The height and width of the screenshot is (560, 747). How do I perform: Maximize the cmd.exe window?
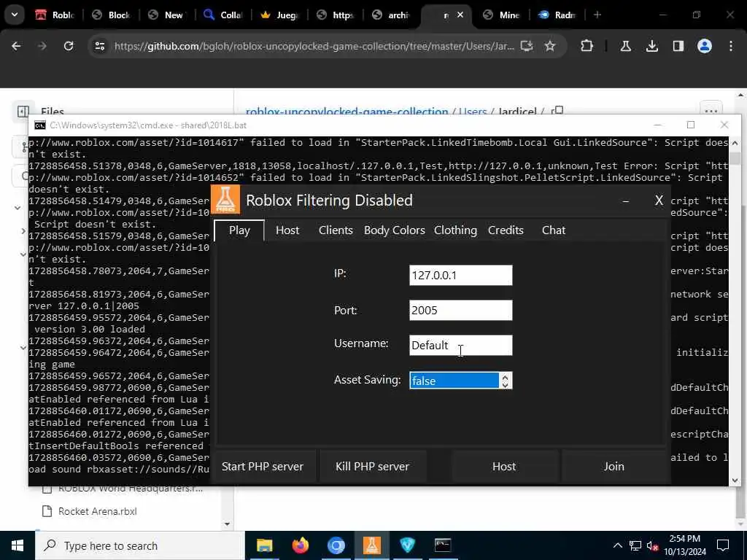click(x=690, y=125)
